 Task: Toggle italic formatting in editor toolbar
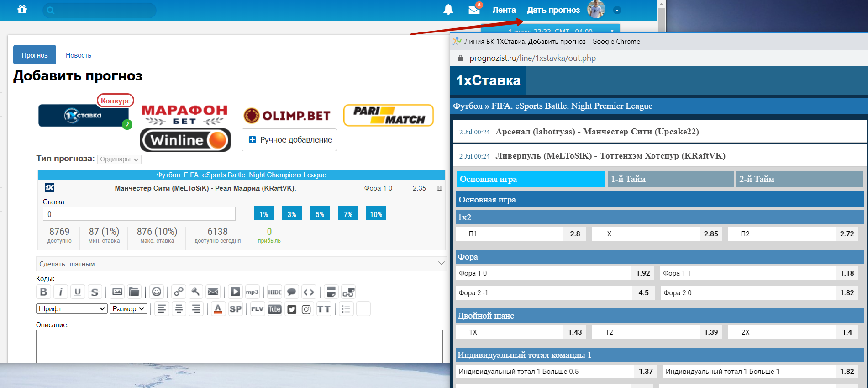click(x=61, y=292)
